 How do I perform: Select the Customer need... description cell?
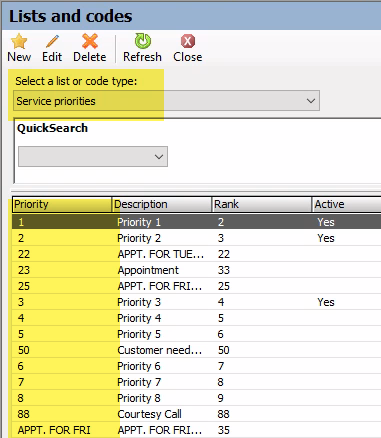pyautogui.click(x=160, y=350)
